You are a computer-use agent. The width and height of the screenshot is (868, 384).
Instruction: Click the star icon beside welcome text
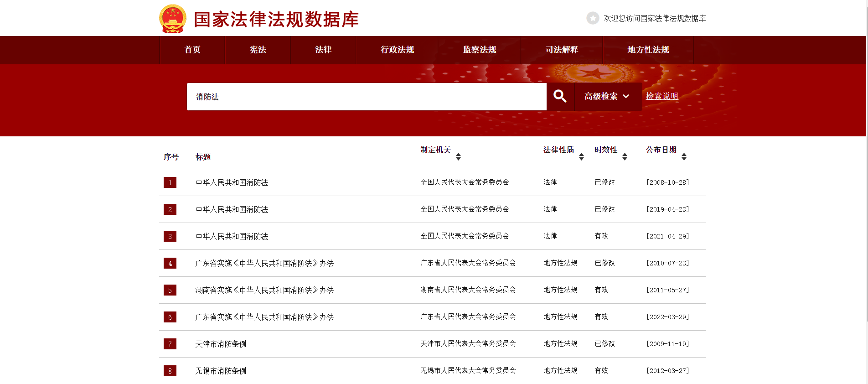(x=593, y=18)
